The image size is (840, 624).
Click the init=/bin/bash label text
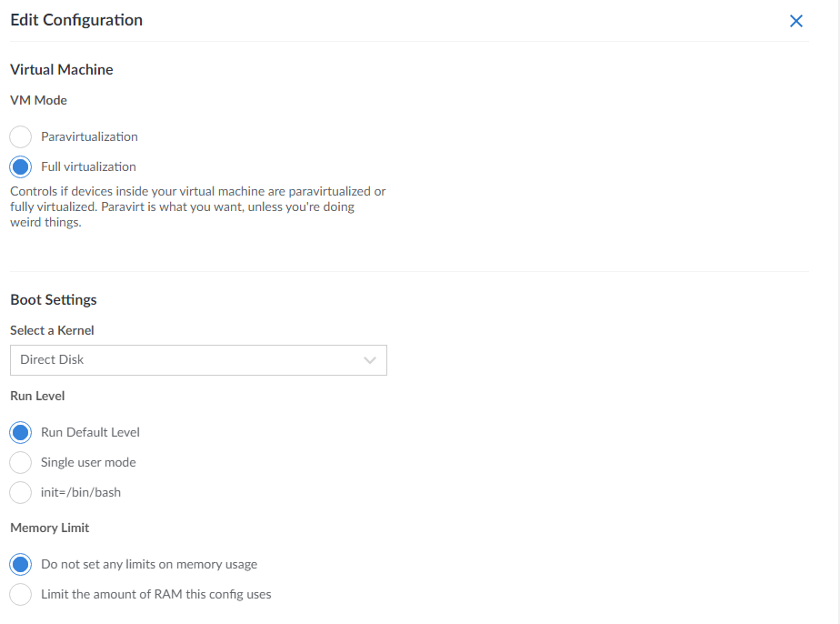81,493
